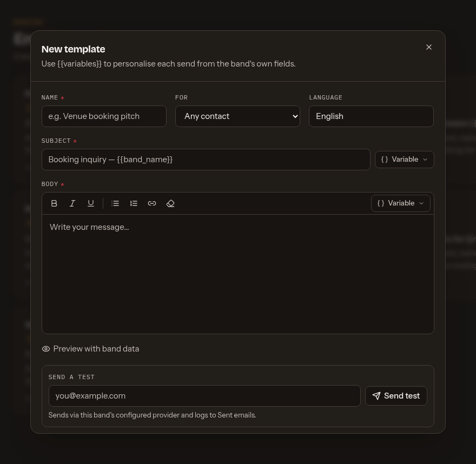Click into the message body editor
The image size is (476, 464).
pos(237,274)
